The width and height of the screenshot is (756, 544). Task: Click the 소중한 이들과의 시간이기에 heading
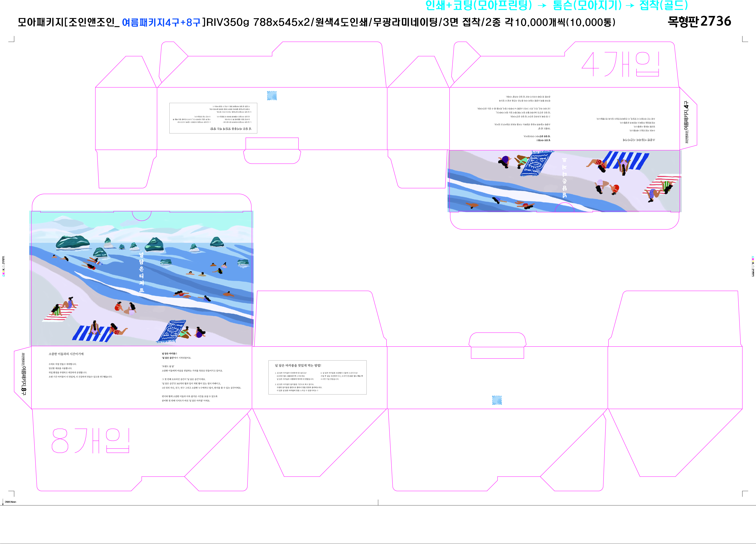coord(66,354)
